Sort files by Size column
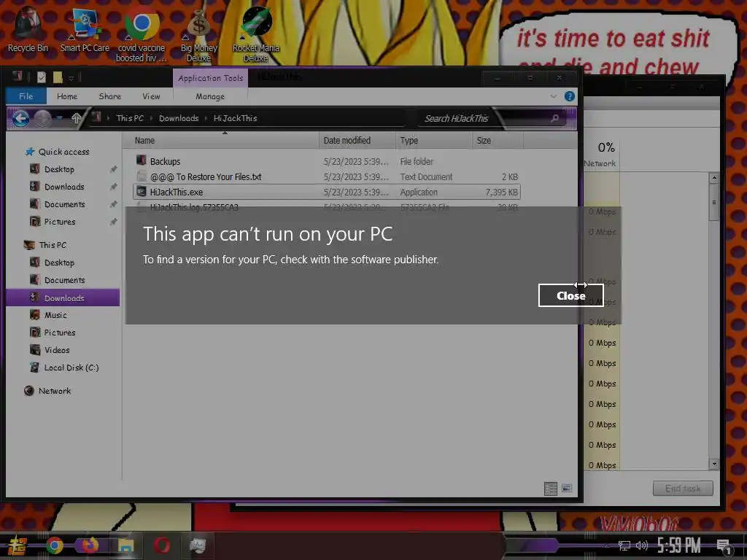This screenshot has width=747, height=560. pyautogui.click(x=498, y=141)
